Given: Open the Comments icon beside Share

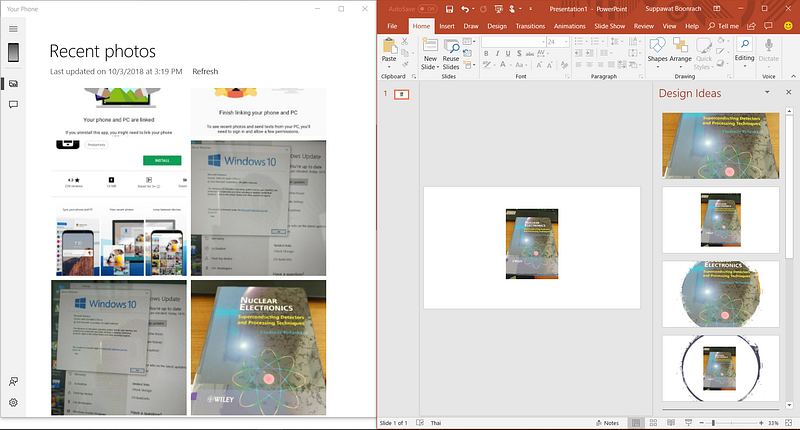Looking at the screenshot, I should (x=768, y=26).
